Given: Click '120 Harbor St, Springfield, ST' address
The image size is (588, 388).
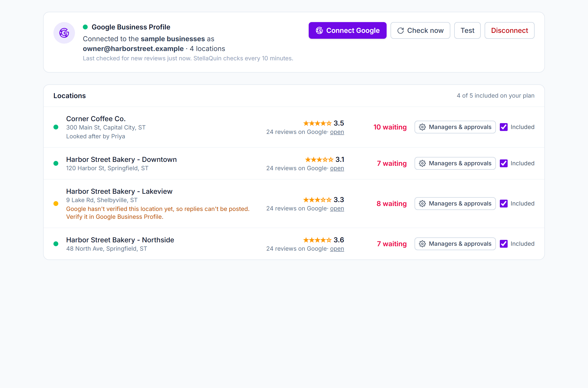Looking at the screenshot, I should pyautogui.click(x=107, y=168).
